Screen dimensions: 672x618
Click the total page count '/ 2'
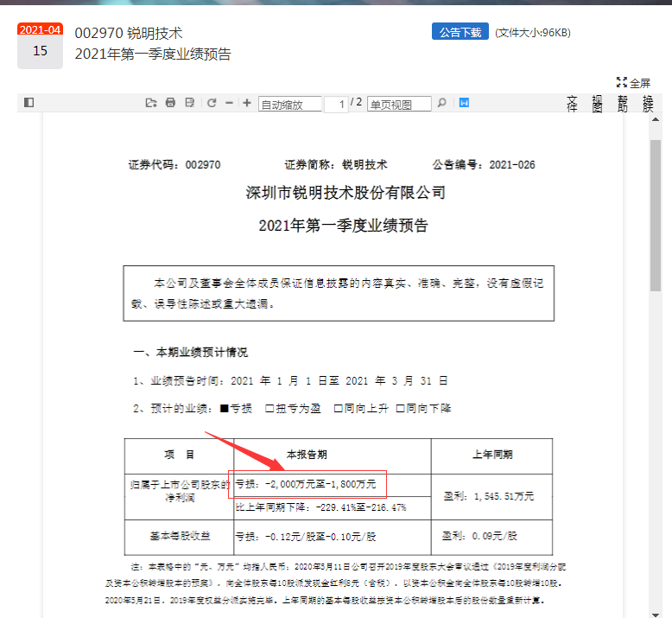click(356, 103)
